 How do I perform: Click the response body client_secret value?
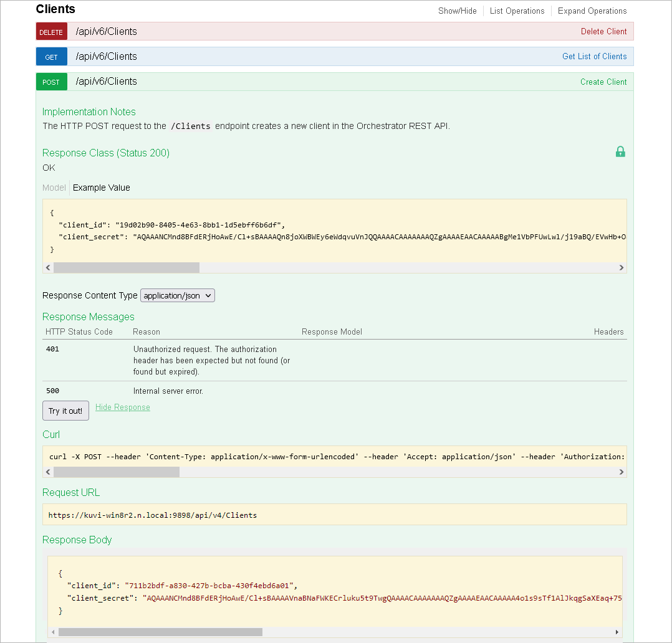click(x=382, y=598)
